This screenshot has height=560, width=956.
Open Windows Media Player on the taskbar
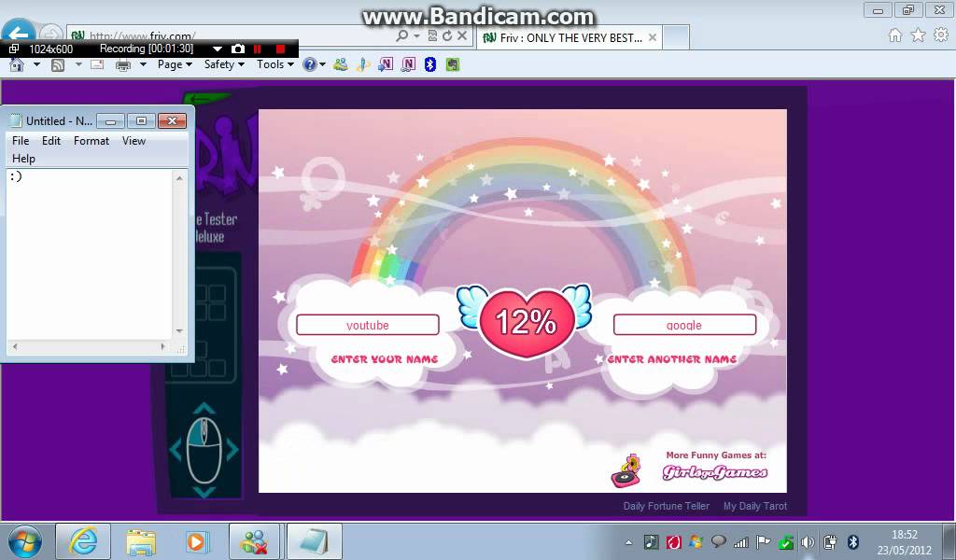198,541
